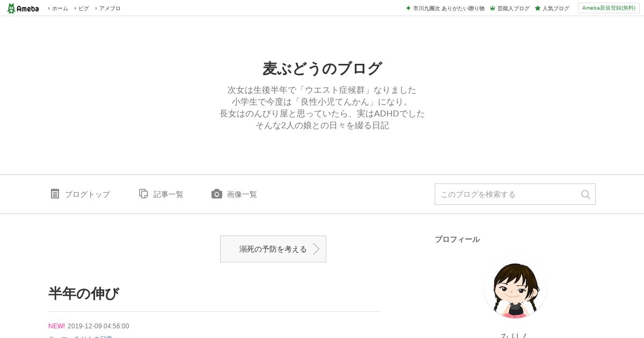This screenshot has width=644, height=338.
Task: Open the blog title 麦ぶどうのブログ
Action: [322, 69]
